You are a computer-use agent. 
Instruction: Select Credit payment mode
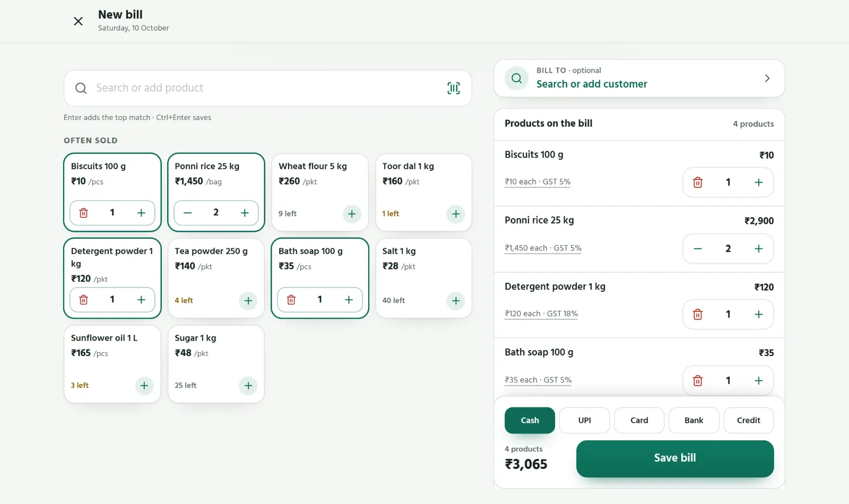[749, 420]
